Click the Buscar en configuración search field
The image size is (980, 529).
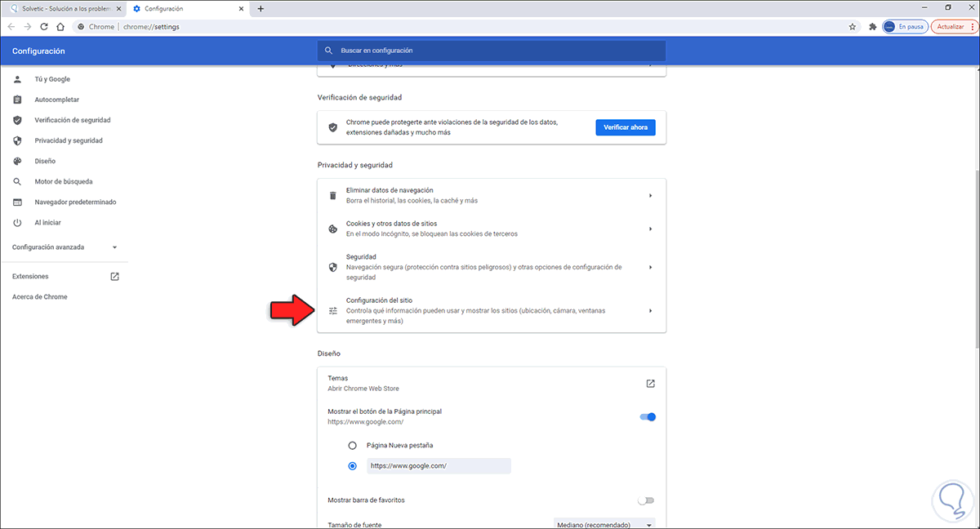pos(492,51)
